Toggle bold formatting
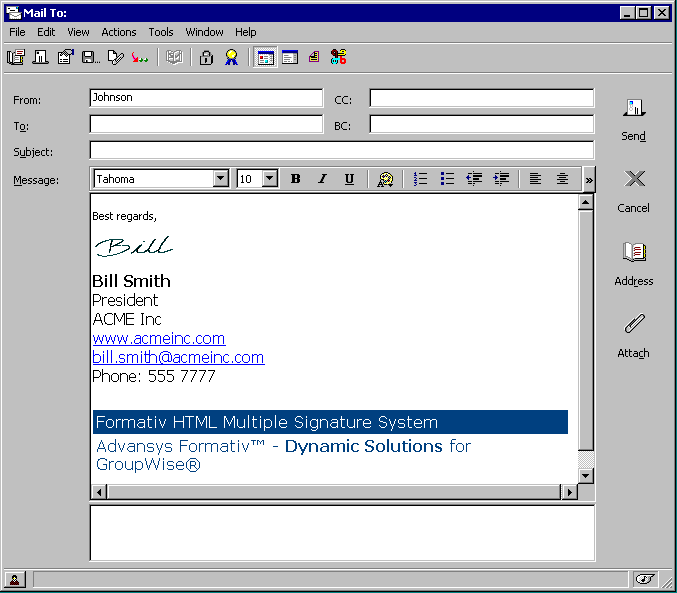This screenshot has width=677, height=593. pyautogui.click(x=296, y=179)
